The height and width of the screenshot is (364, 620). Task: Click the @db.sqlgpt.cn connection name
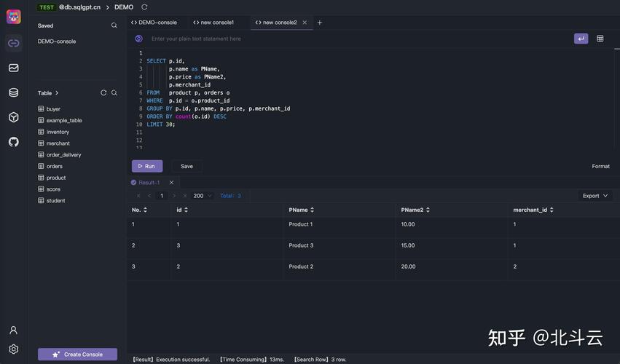tap(79, 7)
